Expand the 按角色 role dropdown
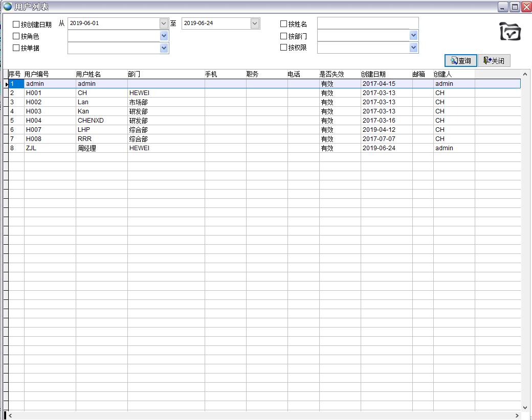The height and width of the screenshot is (420, 532). click(164, 36)
